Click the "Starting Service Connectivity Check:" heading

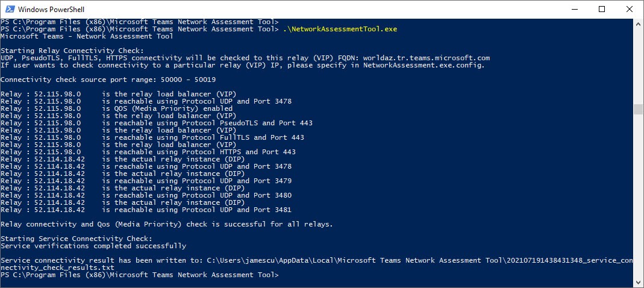(x=77, y=239)
